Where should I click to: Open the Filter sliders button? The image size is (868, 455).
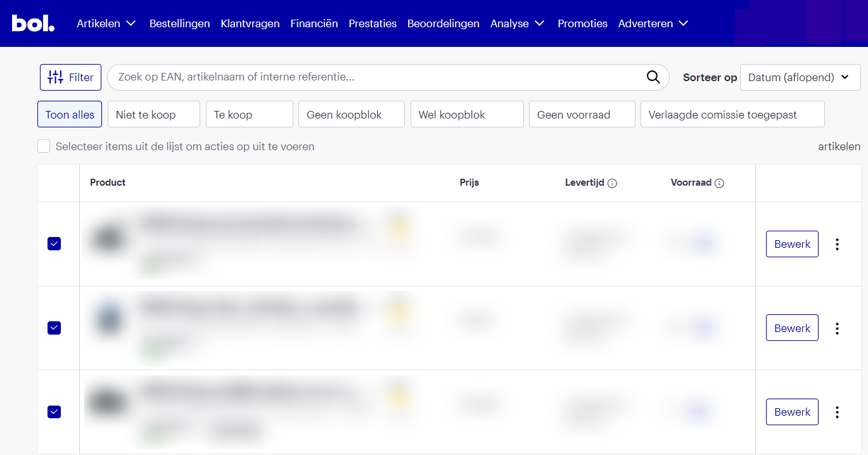click(x=70, y=77)
